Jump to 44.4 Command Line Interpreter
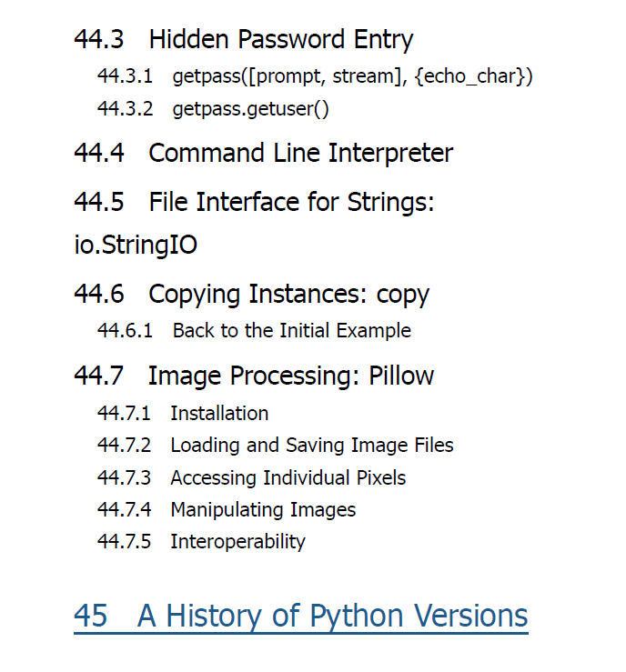626x672 pixels. tap(263, 153)
